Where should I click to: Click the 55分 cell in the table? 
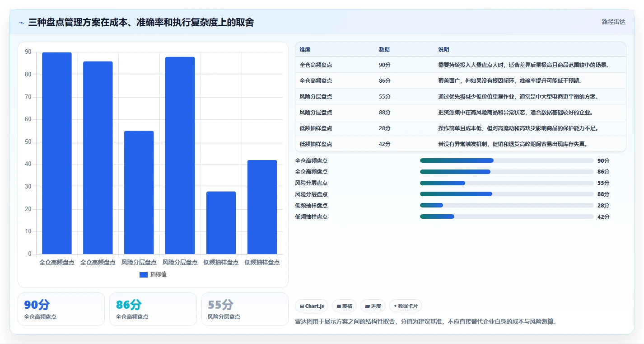(385, 97)
